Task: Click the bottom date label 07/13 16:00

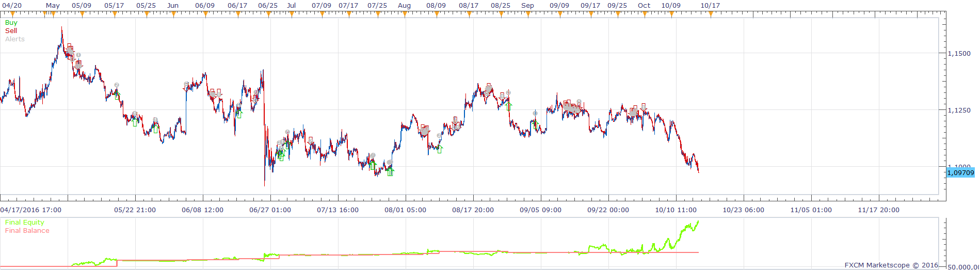Action: click(x=338, y=210)
